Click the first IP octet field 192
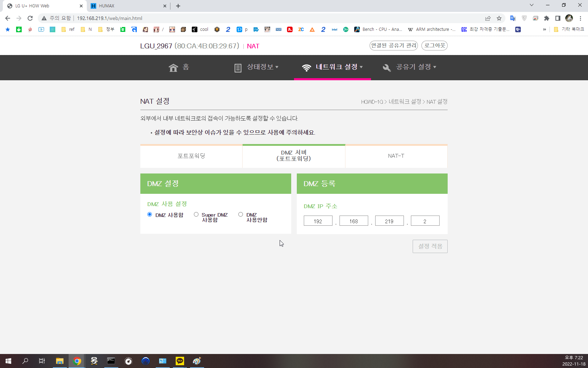The image size is (588, 368). (318, 221)
